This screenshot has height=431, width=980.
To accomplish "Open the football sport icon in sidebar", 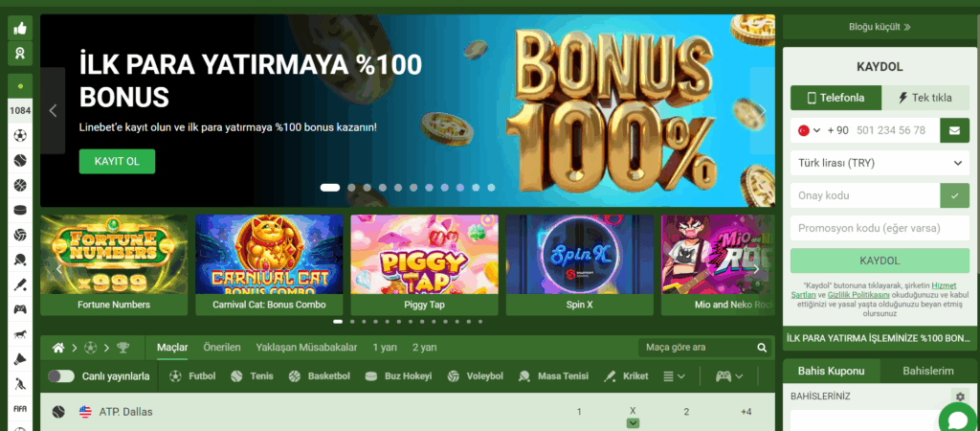I will coord(20,134).
